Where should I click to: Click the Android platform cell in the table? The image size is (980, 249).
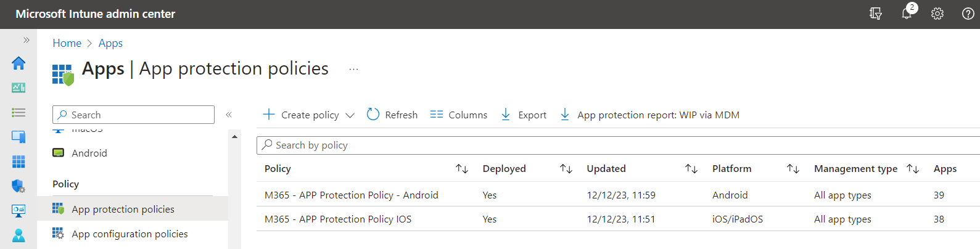click(x=730, y=195)
